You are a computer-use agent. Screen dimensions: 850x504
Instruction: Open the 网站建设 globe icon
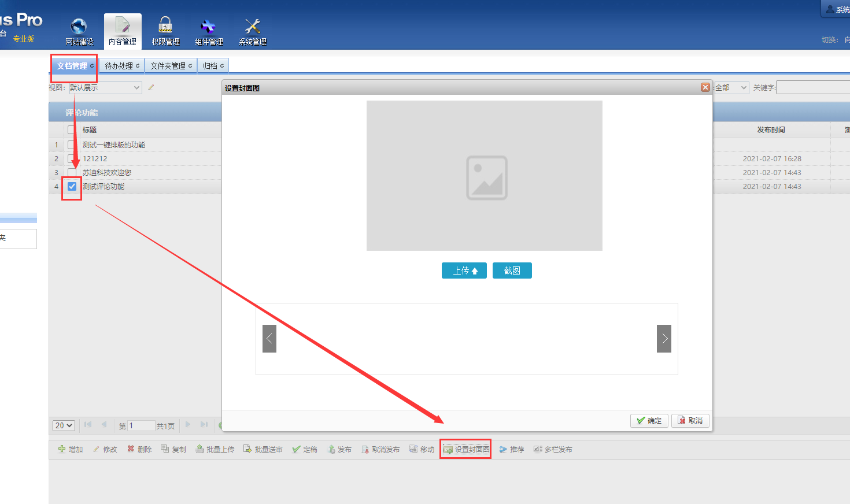(79, 27)
